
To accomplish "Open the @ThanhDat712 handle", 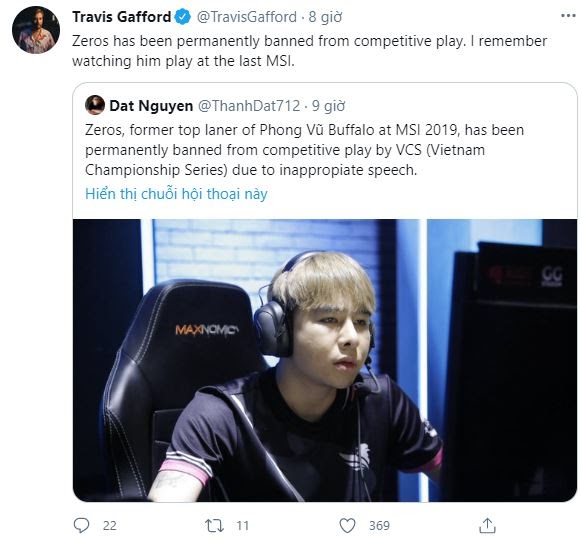I will coord(249,106).
